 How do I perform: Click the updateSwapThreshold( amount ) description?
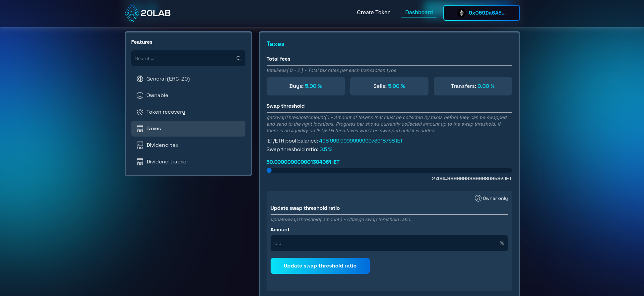pyautogui.click(x=341, y=219)
